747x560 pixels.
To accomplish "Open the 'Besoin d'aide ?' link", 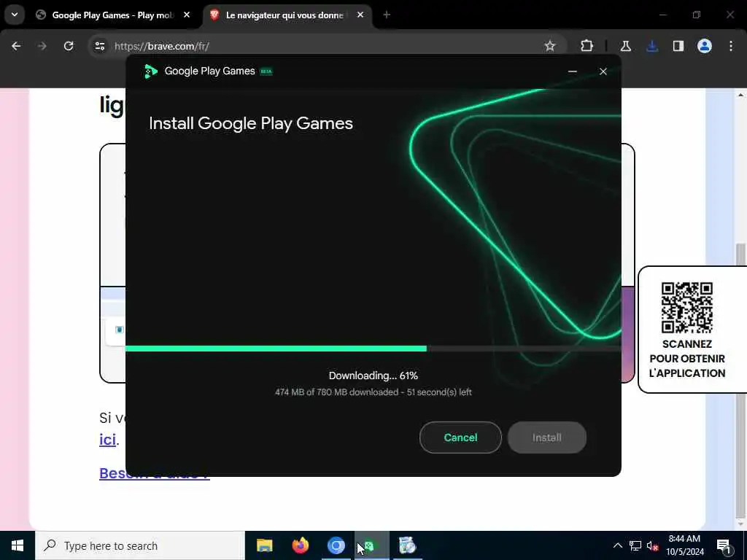I will point(155,473).
